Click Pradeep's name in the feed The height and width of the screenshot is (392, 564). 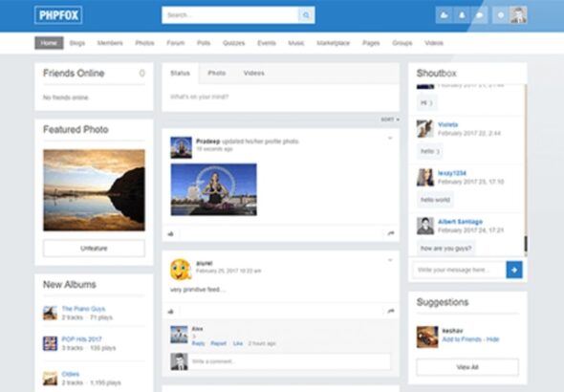(x=207, y=141)
